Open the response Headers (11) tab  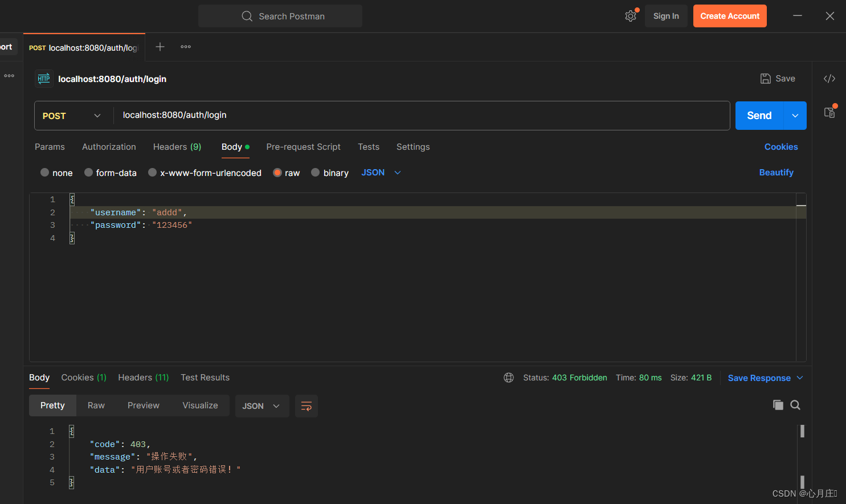[144, 378]
